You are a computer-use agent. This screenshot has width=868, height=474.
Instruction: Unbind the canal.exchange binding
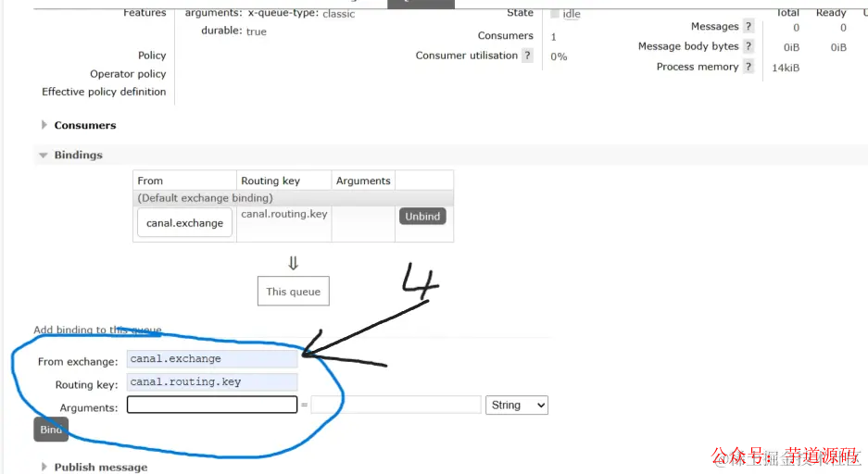[422, 217]
